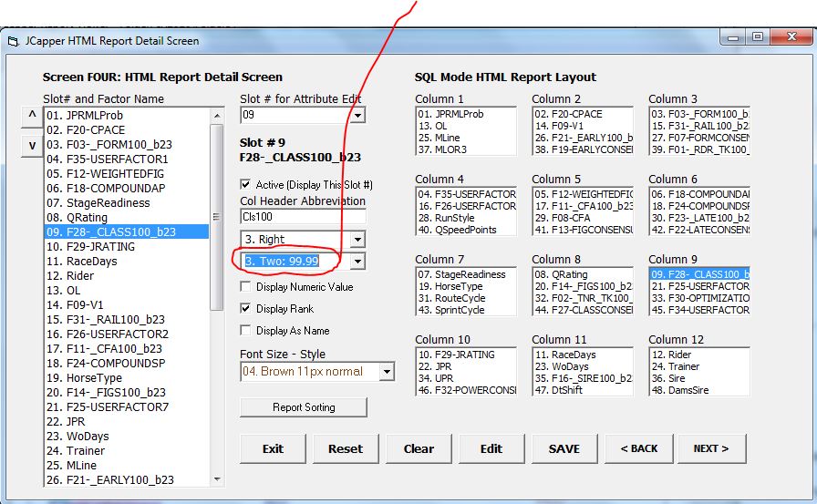817x504 pixels.
Task: Select 04. F35-USERFACTOR1 in slot list
Action: tap(127, 159)
